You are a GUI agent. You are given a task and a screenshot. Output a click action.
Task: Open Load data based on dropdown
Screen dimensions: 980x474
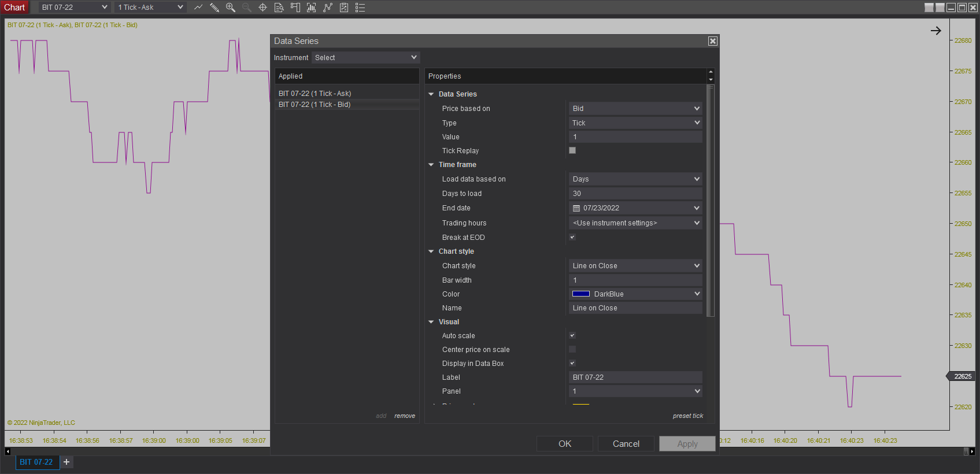pos(635,179)
